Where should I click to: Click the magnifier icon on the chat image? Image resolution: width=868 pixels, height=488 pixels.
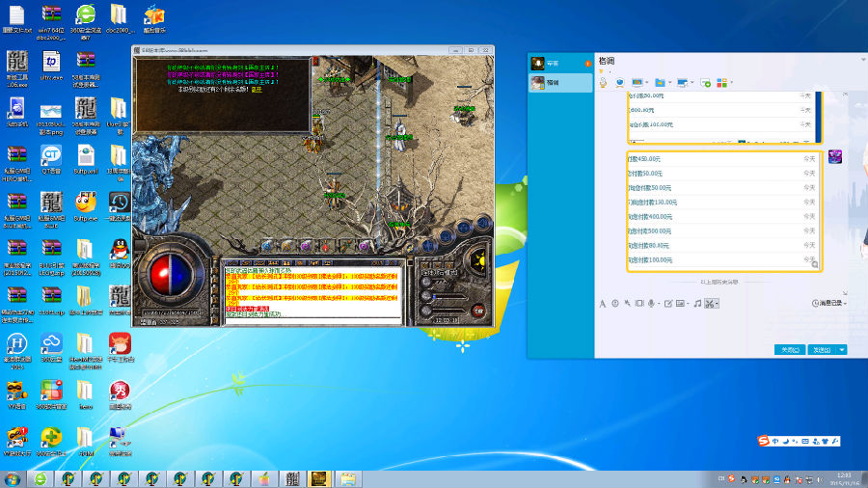click(814, 264)
